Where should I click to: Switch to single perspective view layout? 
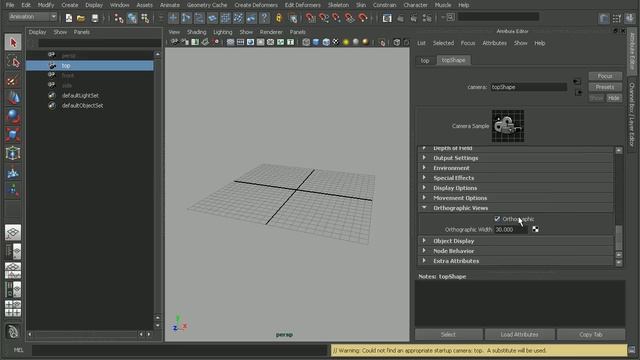tap(13, 232)
